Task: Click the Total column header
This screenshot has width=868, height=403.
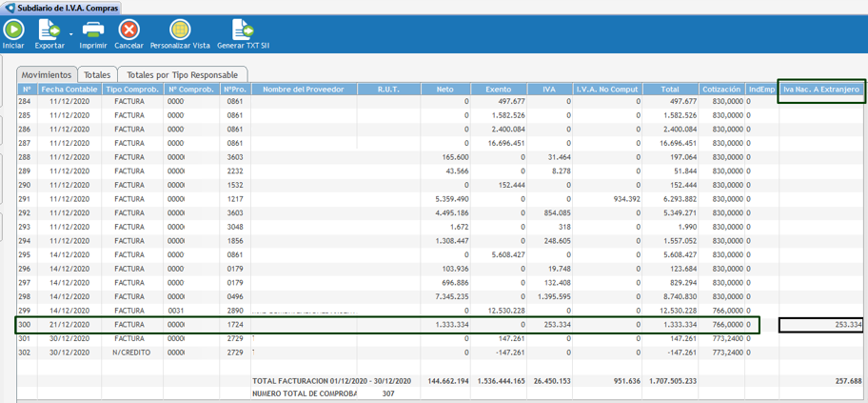Action: click(671, 89)
